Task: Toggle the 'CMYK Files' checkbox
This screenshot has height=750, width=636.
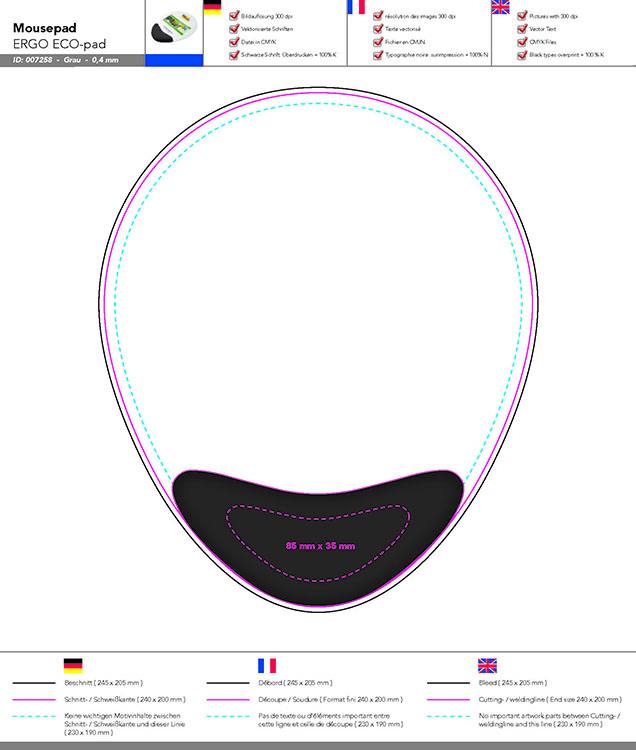Action: coord(521,43)
